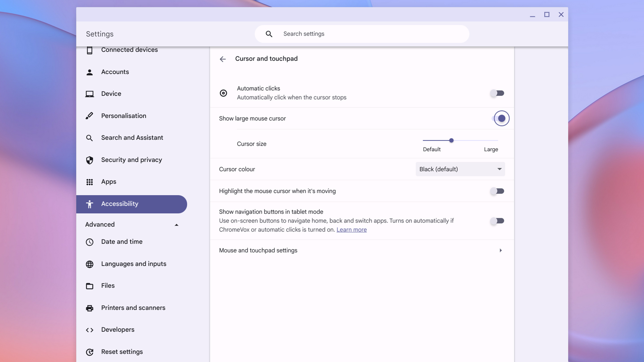Close the Settings window
Viewport: 644px width, 362px height.
coord(561,15)
